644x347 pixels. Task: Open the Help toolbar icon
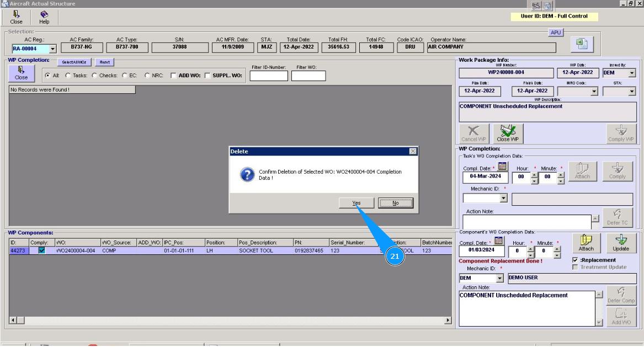[44, 17]
